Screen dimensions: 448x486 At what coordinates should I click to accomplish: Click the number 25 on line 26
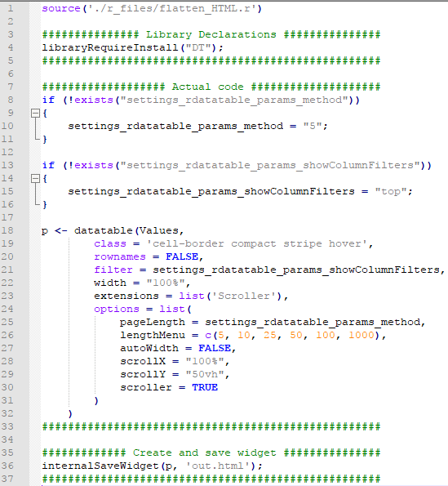tap(270, 335)
